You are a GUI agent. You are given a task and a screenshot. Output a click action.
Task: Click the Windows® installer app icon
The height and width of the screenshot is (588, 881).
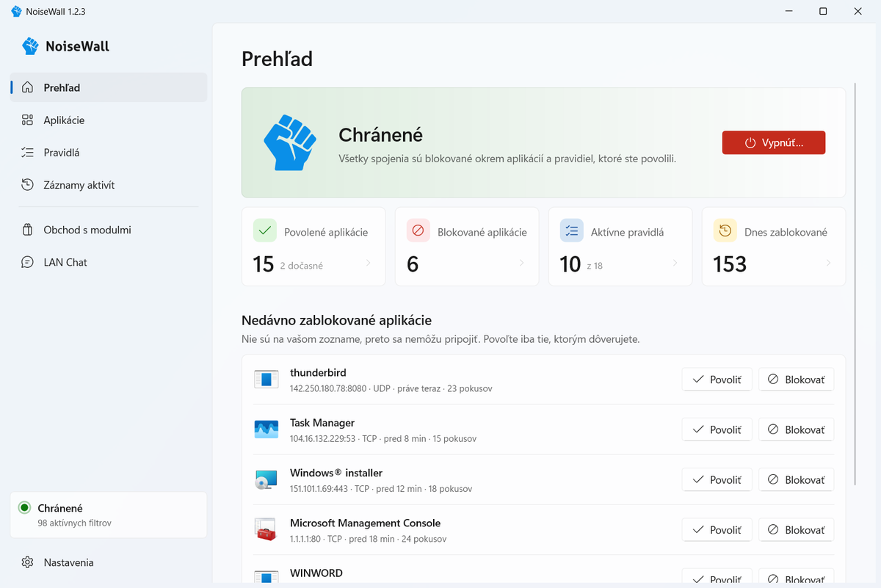click(x=267, y=479)
